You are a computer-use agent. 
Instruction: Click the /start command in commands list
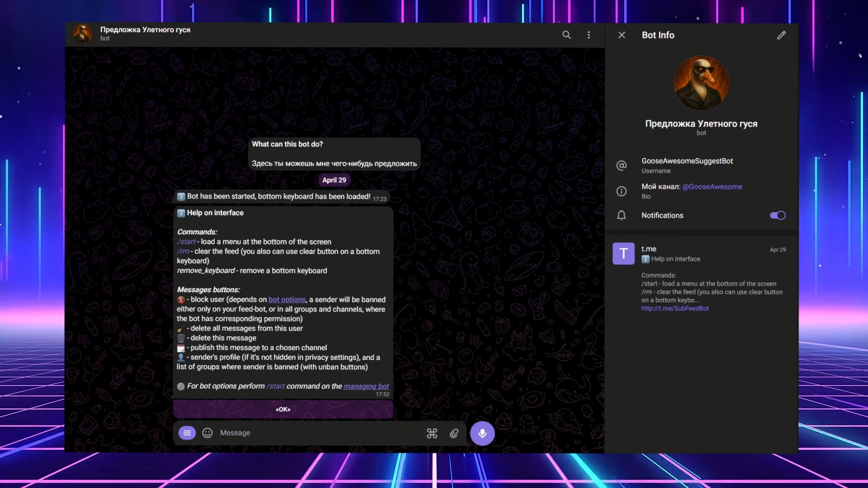point(186,242)
